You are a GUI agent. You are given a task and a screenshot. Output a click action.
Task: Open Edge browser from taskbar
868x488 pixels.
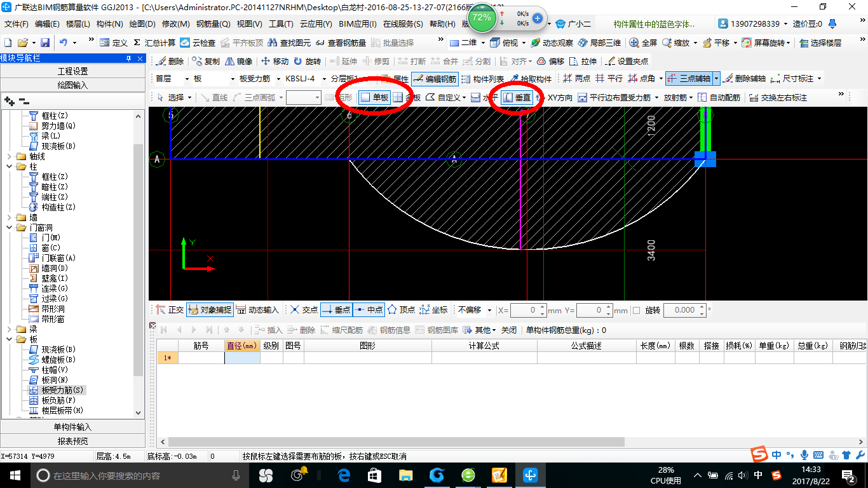point(344,475)
